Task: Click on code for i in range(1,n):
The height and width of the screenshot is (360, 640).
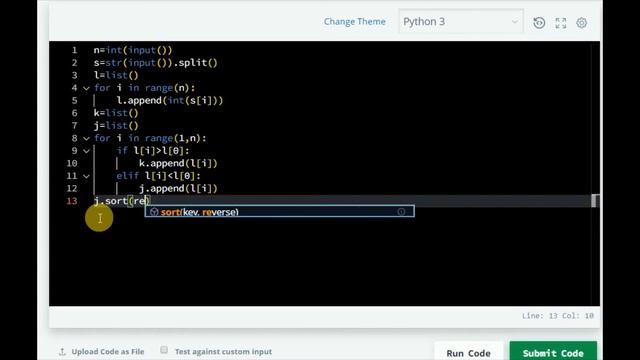Action: tap(150, 138)
